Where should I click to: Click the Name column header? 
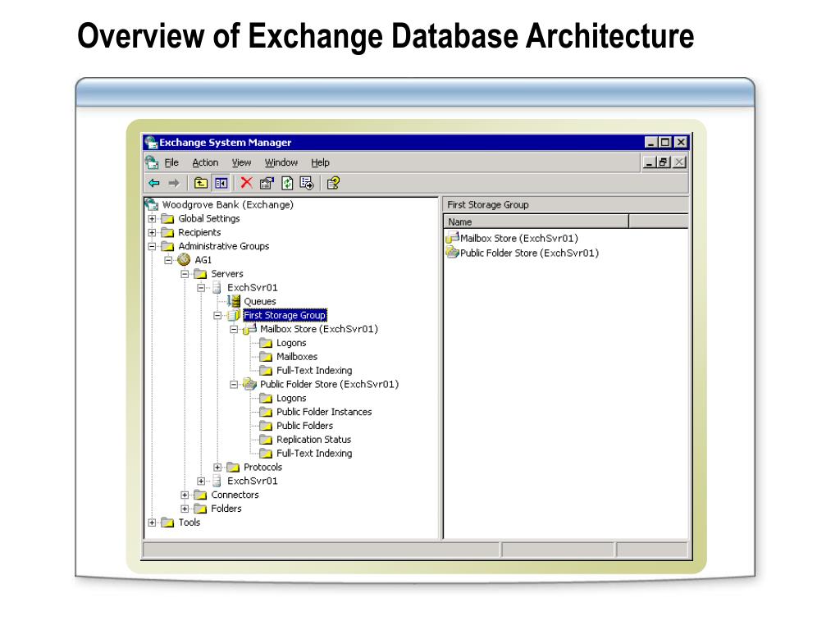click(536, 221)
